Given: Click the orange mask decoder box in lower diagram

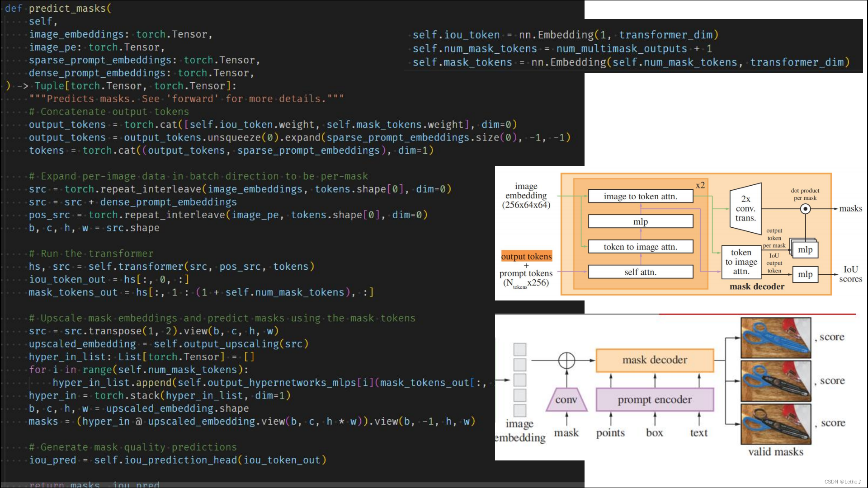Looking at the screenshot, I should tap(654, 360).
